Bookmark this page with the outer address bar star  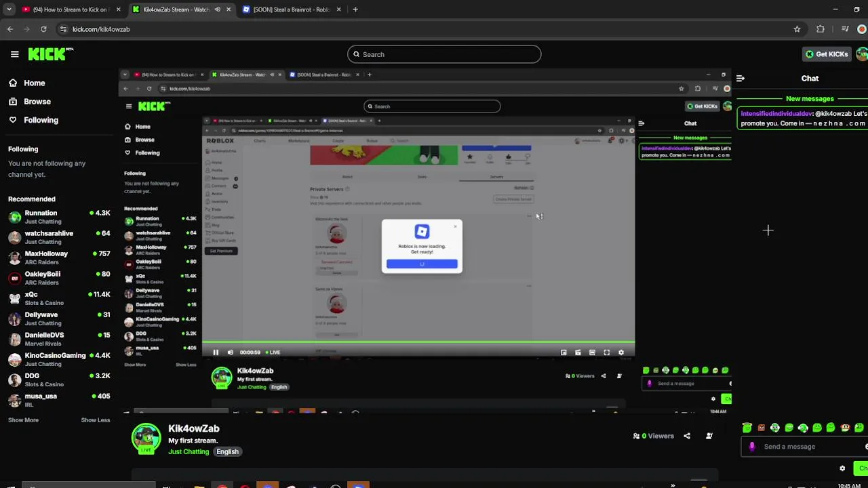[x=797, y=29]
